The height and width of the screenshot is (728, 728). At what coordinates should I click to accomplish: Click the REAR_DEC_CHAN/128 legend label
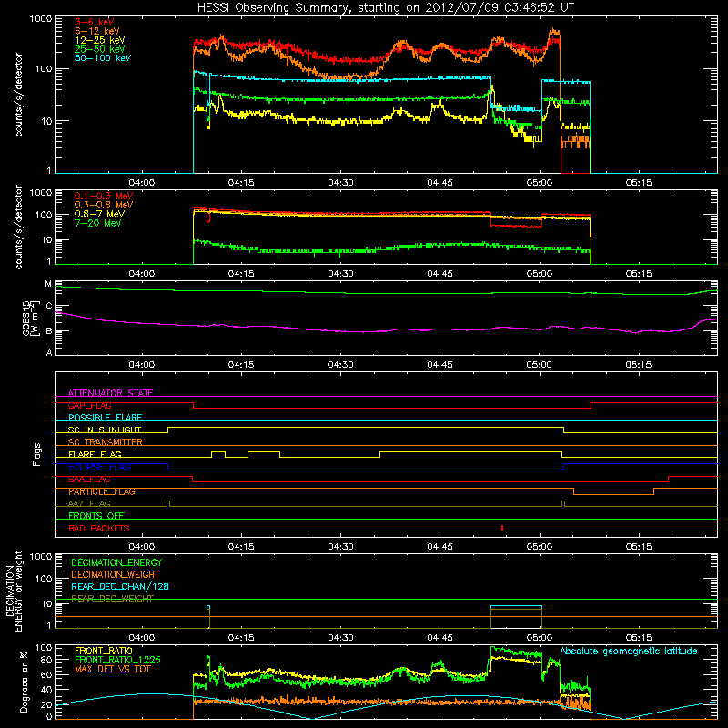pyautogui.click(x=120, y=586)
